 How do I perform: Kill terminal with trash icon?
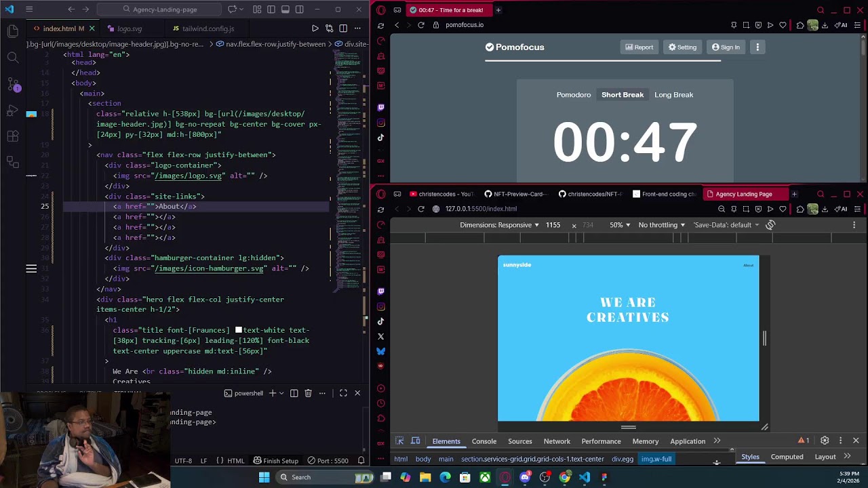[308, 393]
